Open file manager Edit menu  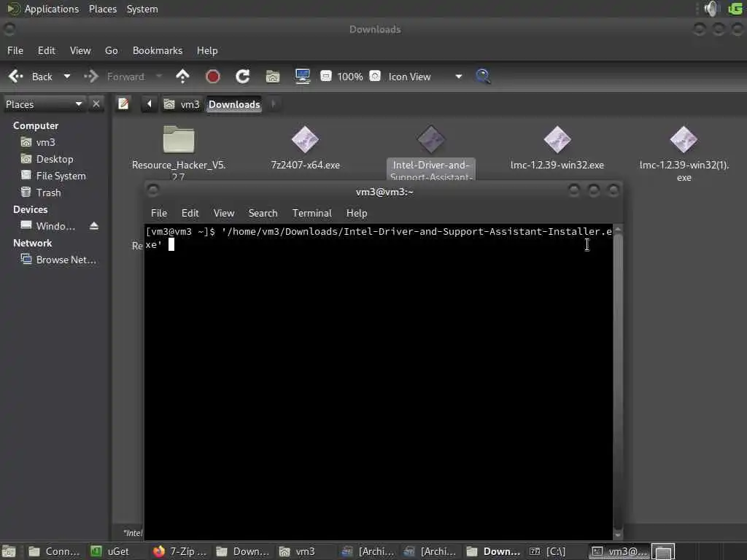tap(46, 50)
